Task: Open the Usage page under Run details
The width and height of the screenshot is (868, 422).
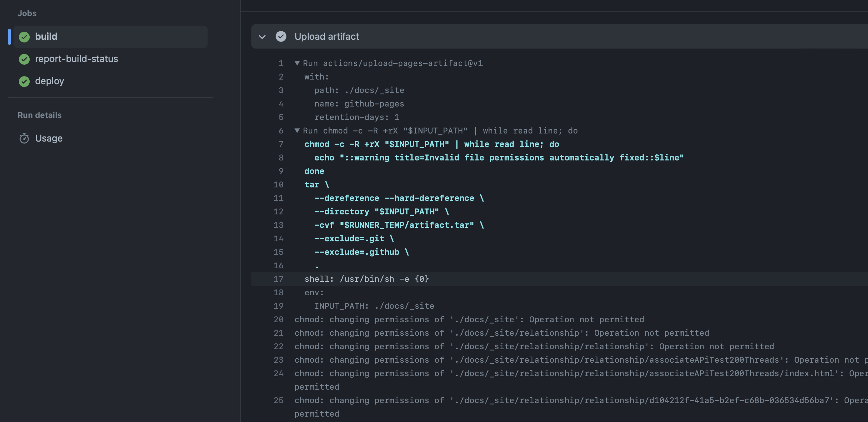Action: click(49, 138)
